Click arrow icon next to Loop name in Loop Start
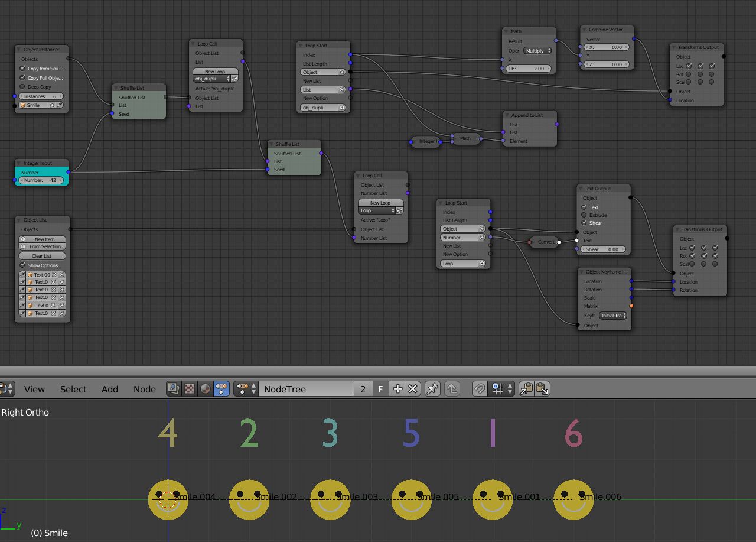Image resolution: width=756 pixels, height=542 pixels. [x=481, y=264]
